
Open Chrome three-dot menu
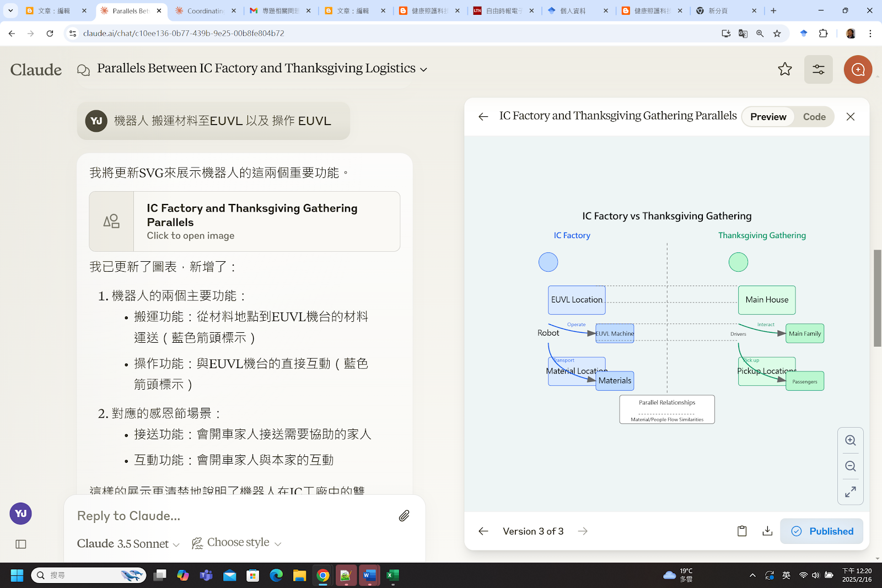(x=870, y=34)
